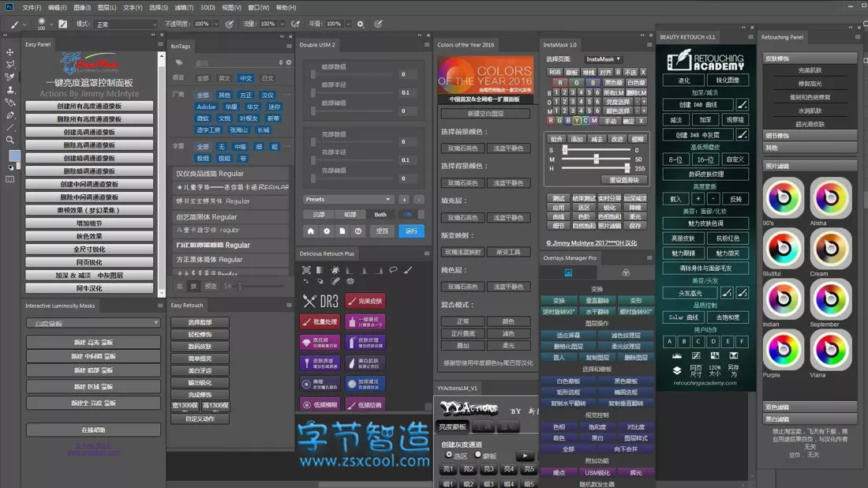This screenshot has height=488, width=868.
Task: Open the brush mode 正常 dropdown
Action: [125, 24]
